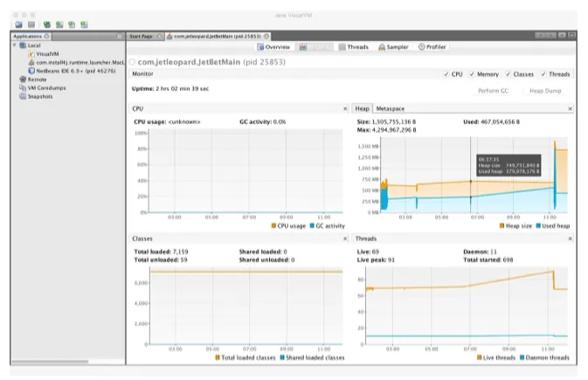Close the Threads graph panel

570,238
